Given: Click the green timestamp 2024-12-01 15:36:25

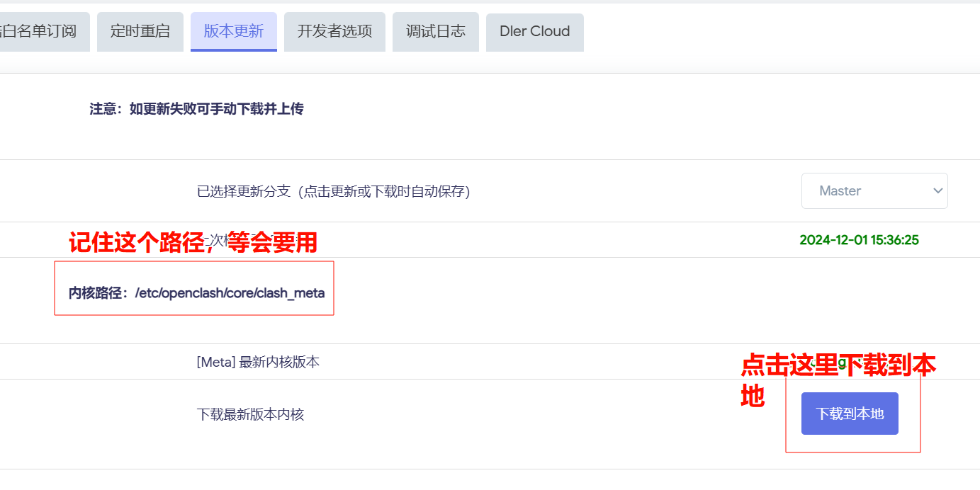Looking at the screenshot, I should 859,240.
